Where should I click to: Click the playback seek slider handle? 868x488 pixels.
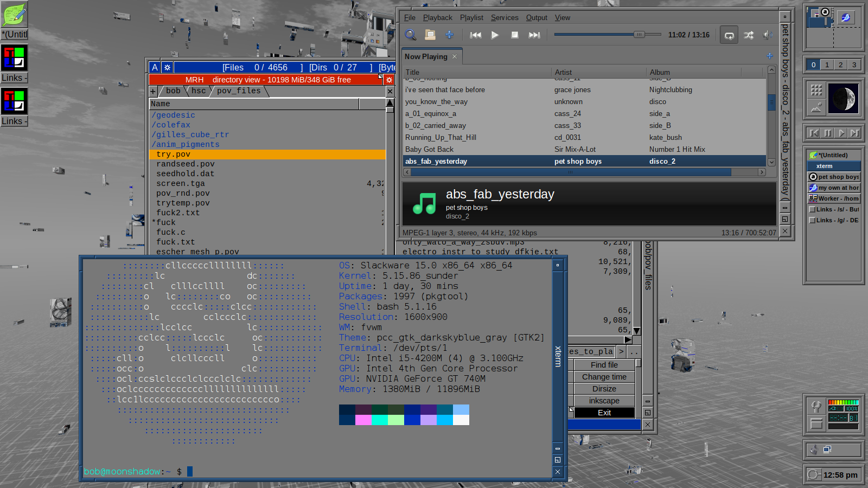[639, 35]
